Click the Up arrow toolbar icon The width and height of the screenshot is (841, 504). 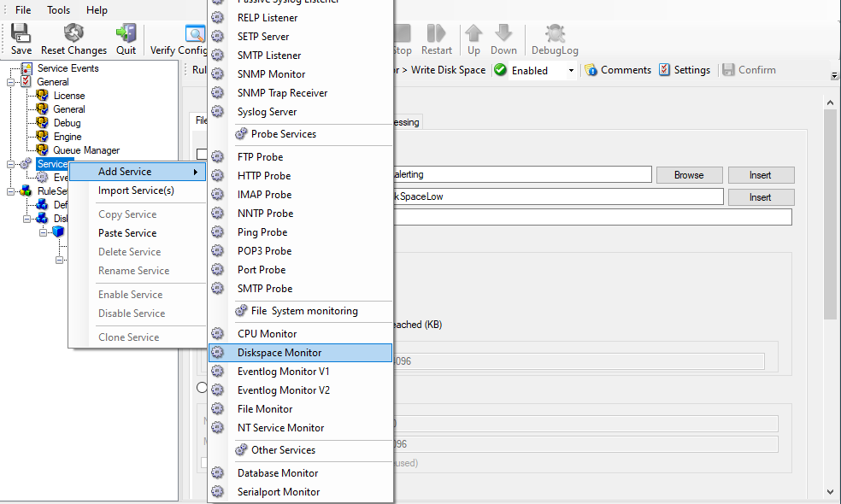[x=473, y=33]
